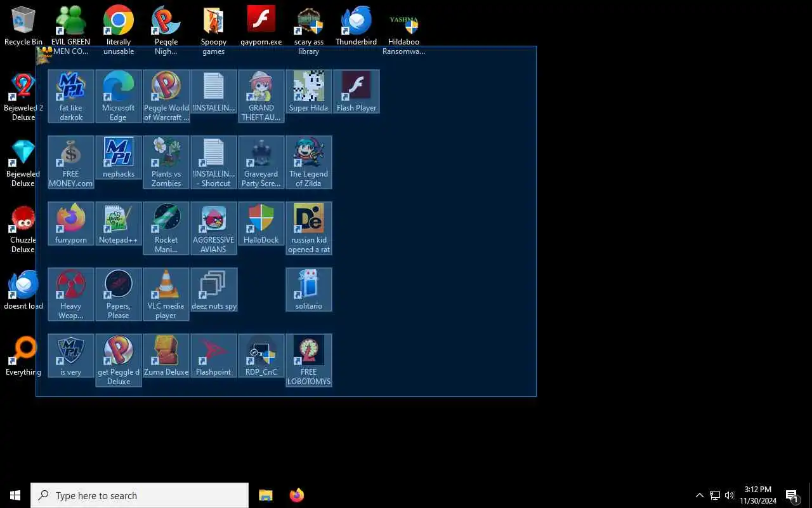
Task: Select the !INSTALLIN... - Shortcut file
Action: 214,162
